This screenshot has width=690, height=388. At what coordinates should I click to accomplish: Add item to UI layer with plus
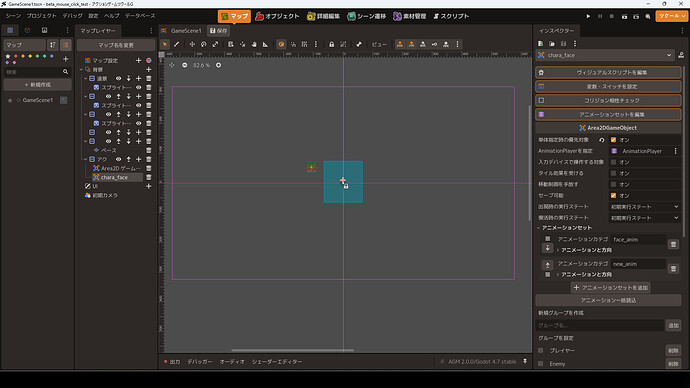coord(149,186)
